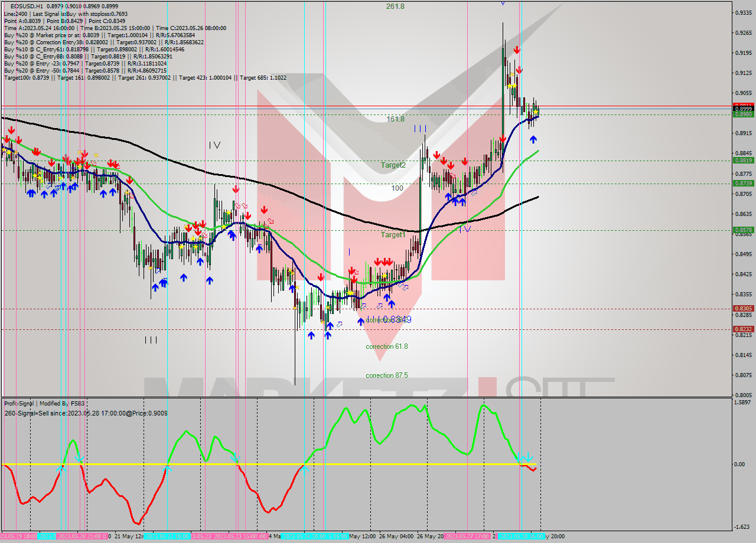Click the 0.9195 price axis value
This screenshot has width=756, height=543.
(x=743, y=53)
